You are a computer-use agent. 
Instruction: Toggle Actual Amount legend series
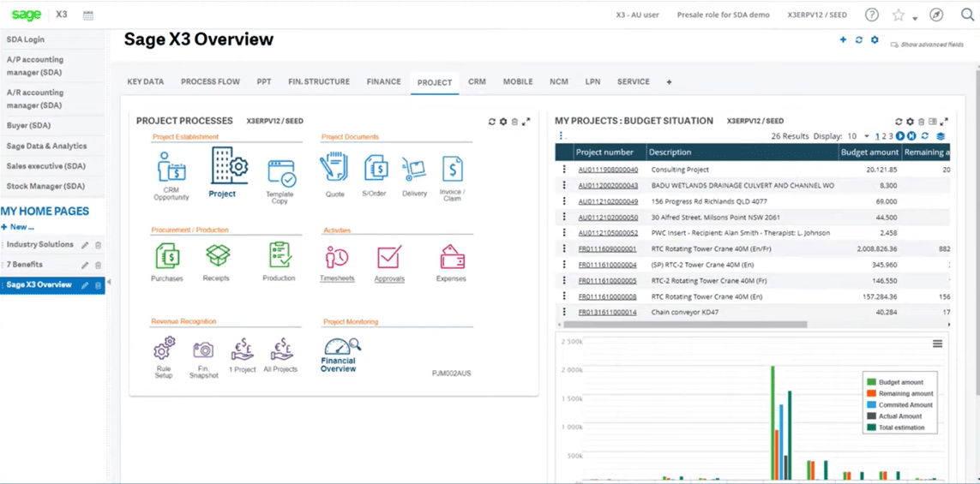point(894,416)
